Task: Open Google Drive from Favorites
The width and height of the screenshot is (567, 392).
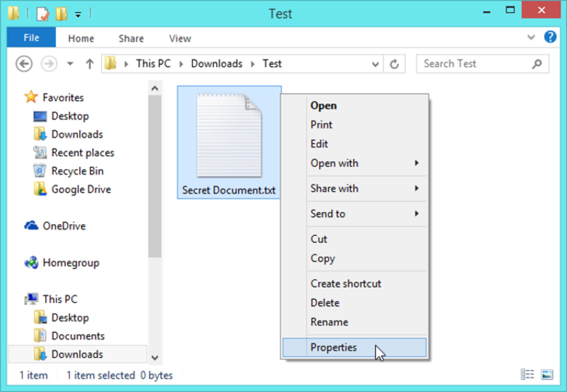Action: 81,189
